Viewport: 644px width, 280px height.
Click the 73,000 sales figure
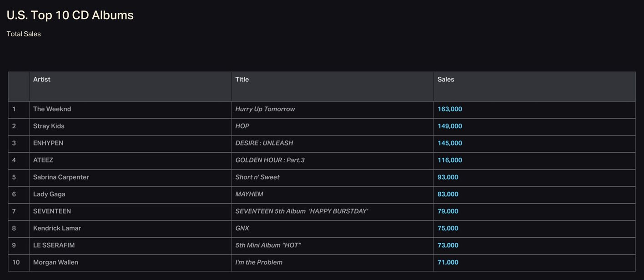448,245
